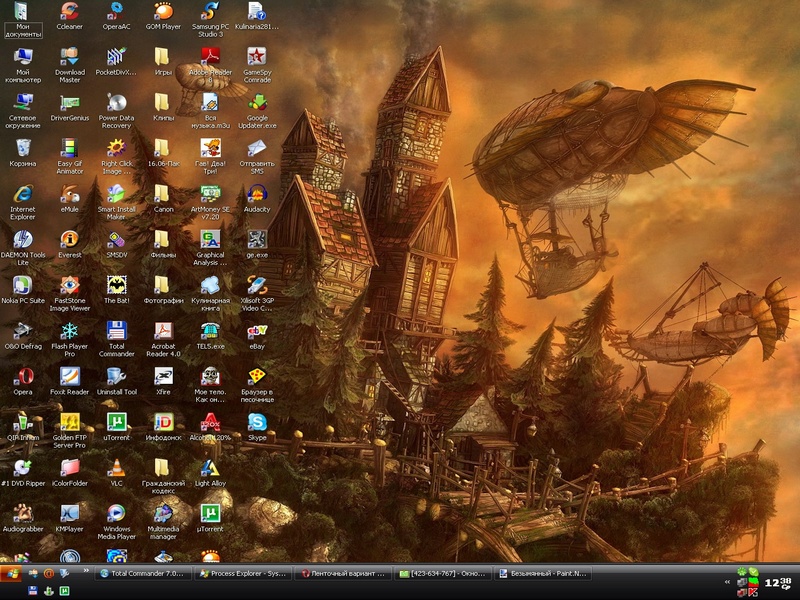800x600 pixels.
Task: Select the Клипы folder
Action: [x=162, y=103]
